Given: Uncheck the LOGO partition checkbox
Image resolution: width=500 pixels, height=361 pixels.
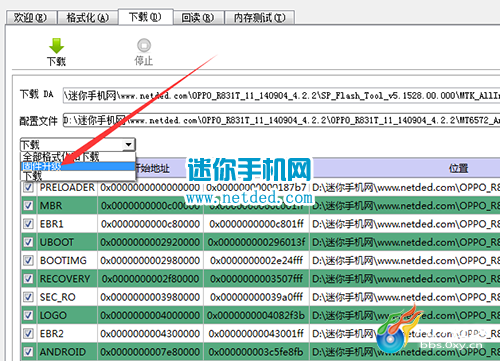Looking at the screenshot, I should [28, 315].
